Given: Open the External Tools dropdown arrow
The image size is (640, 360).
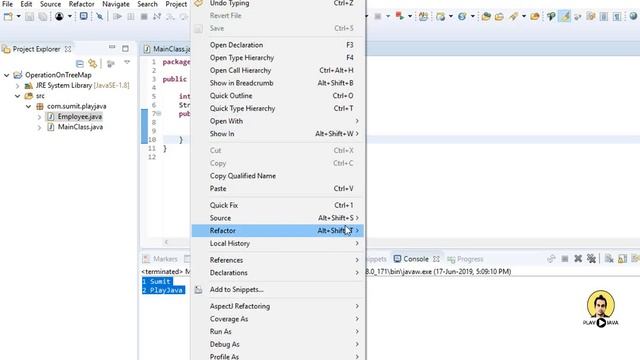Looking at the screenshot, I should click(x=410, y=17).
